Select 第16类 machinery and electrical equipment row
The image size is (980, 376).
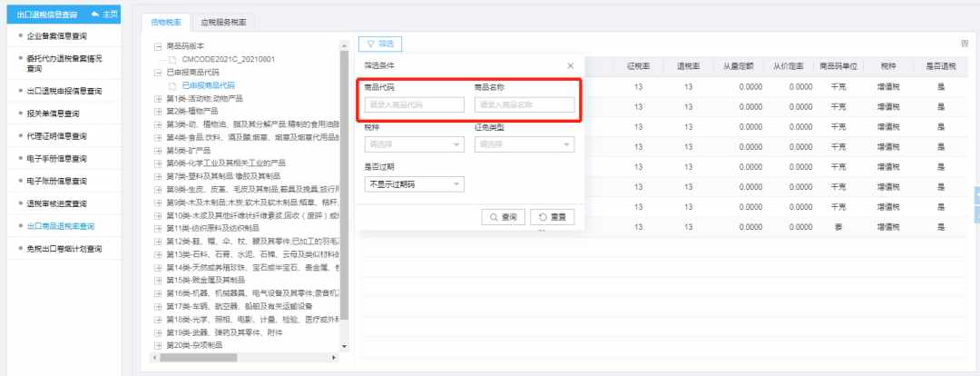[x=252, y=293]
